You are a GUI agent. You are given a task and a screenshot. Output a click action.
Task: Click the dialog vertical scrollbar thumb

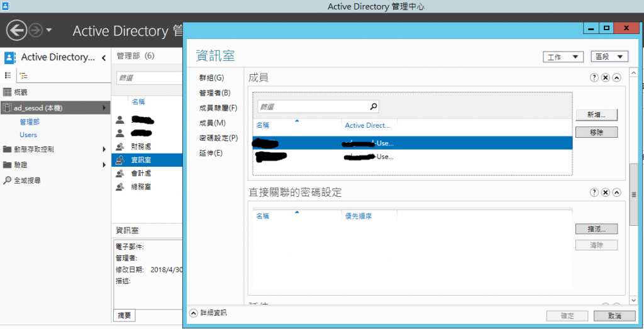[634, 193]
